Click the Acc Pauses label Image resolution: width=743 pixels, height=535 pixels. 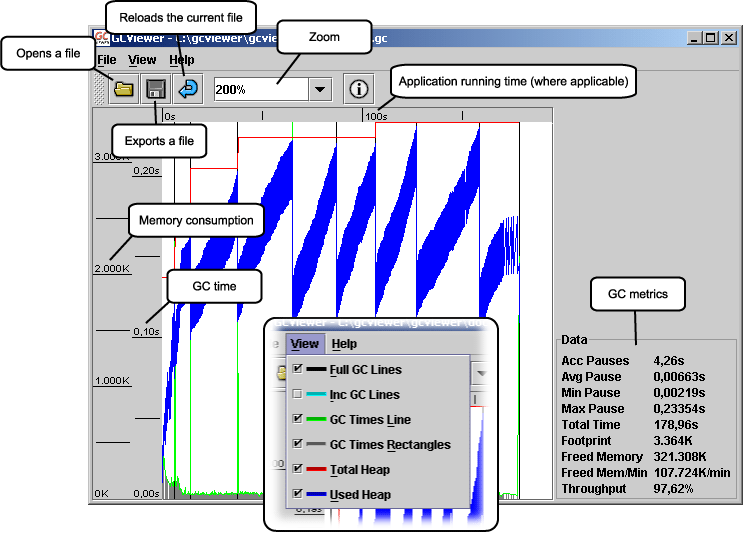pyautogui.click(x=595, y=361)
